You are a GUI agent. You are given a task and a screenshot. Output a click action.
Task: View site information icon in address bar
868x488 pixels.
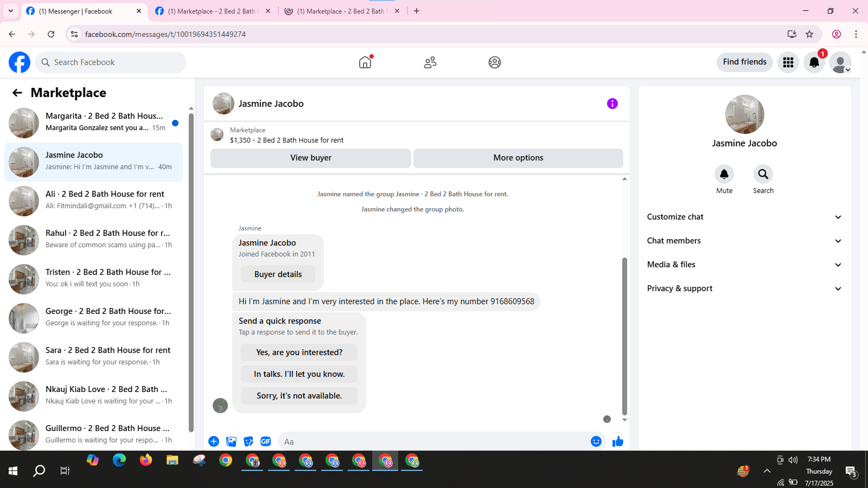click(74, 34)
